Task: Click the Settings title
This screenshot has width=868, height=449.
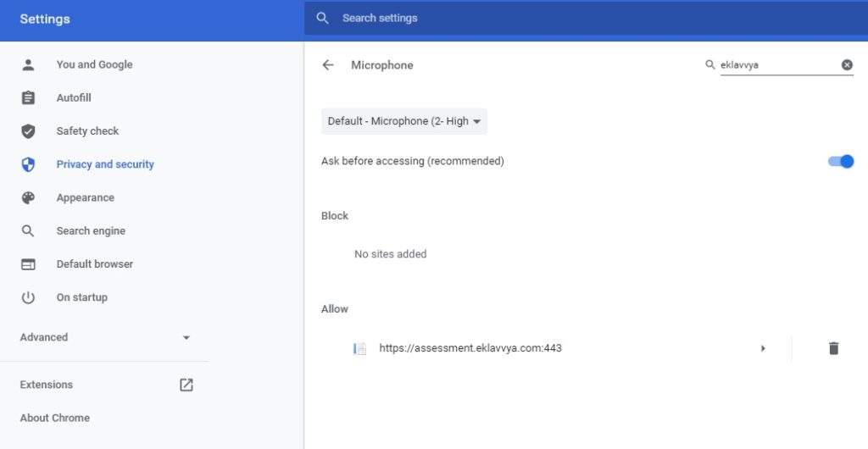Action: click(x=45, y=19)
